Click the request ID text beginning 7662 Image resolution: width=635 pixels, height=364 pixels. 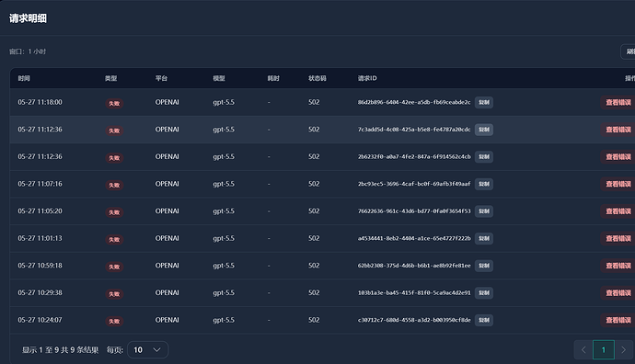point(414,211)
